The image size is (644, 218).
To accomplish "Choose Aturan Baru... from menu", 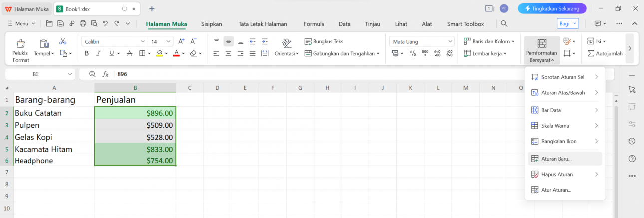I will tap(565, 159).
